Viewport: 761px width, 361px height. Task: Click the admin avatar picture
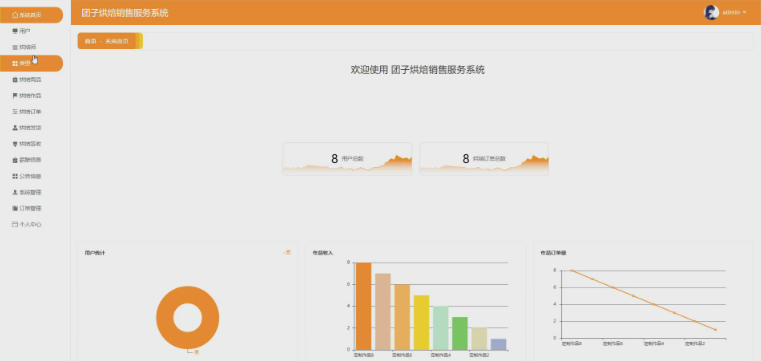711,12
